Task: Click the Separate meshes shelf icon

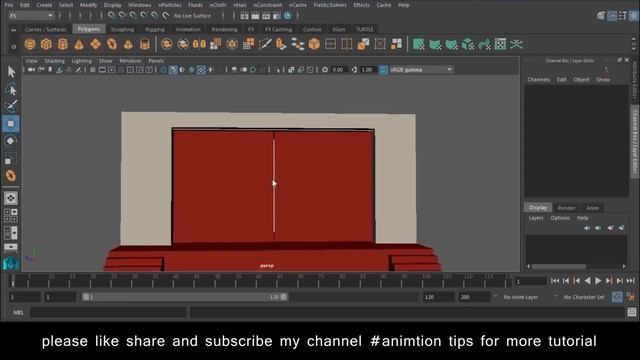Action: [183, 44]
